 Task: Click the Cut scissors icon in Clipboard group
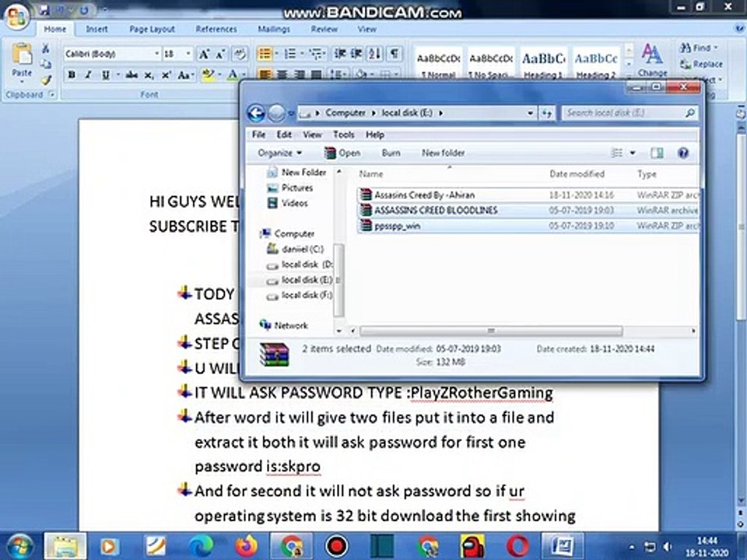[46, 48]
